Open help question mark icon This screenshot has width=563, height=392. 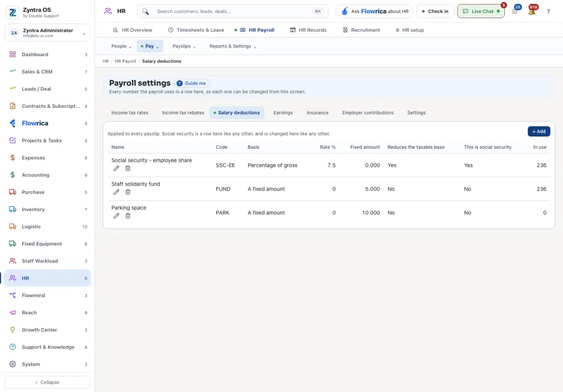tap(548, 12)
